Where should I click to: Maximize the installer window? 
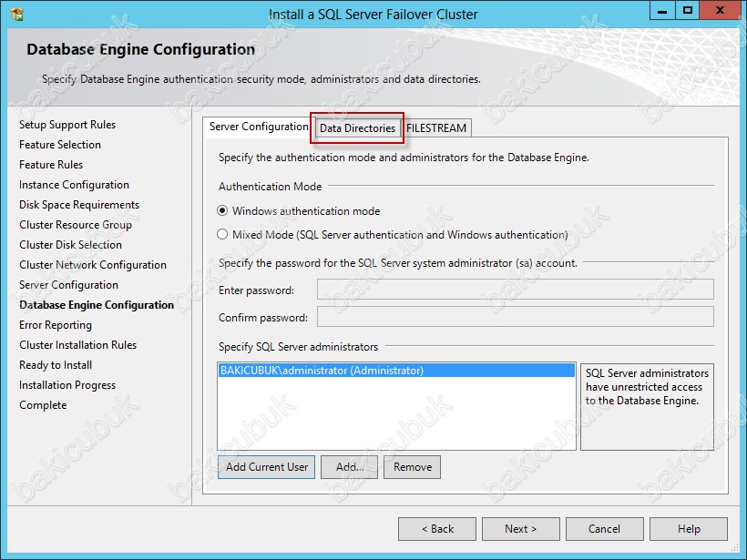pos(688,11)
